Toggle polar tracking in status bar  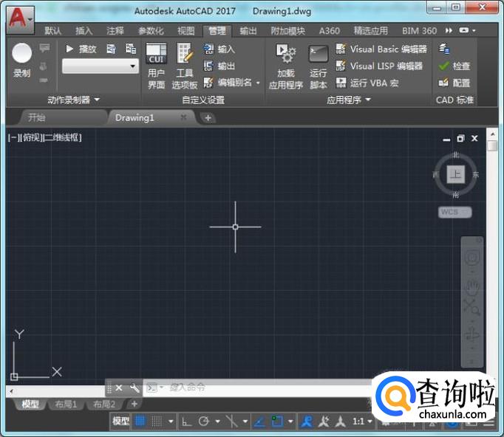[204, 421]
